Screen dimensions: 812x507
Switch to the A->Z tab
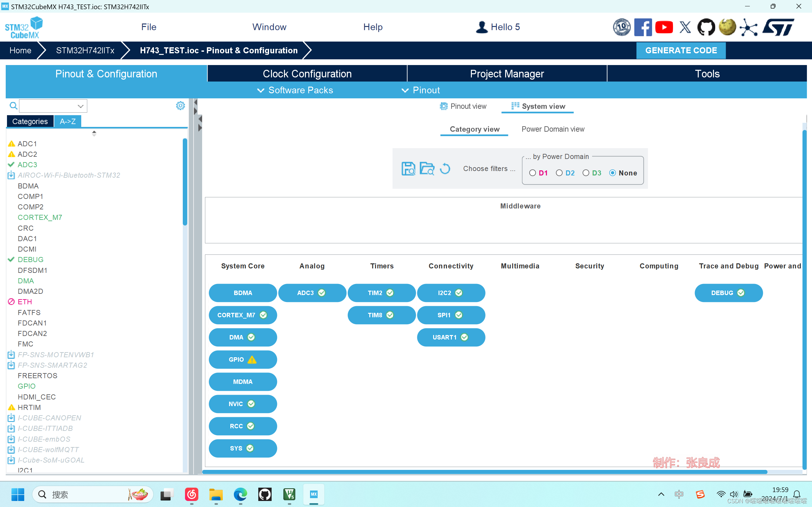pyautogui.click(x=67, y=122)
